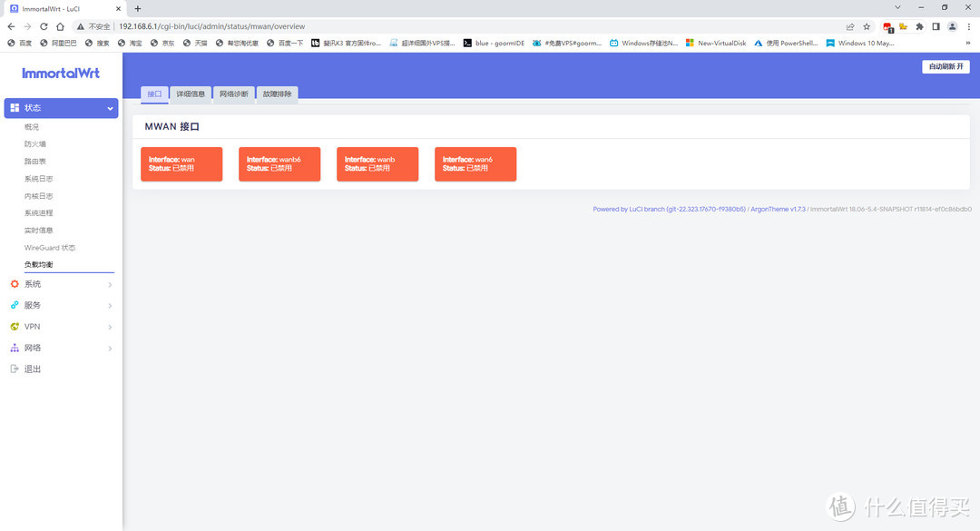
Task: Switch to the 详细信息 tab
Action: 191,93
